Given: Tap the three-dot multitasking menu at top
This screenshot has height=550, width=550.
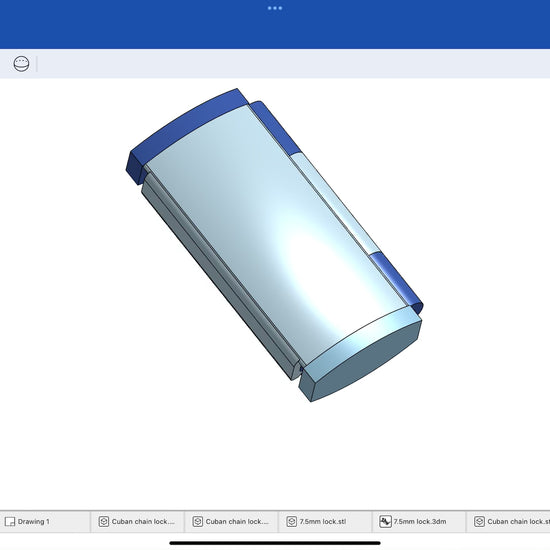Looking at the screenshot, I should (x=275, y=8).
